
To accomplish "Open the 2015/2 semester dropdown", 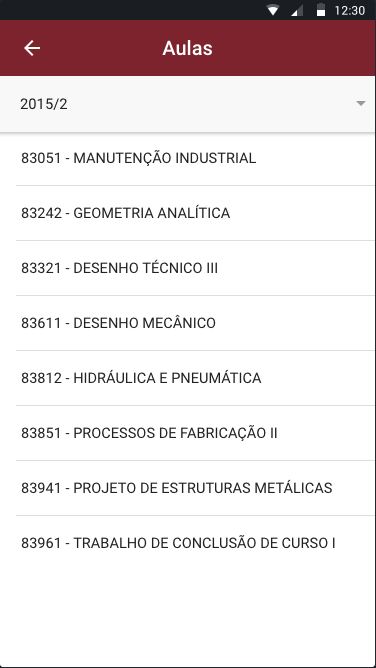I will point(188,104).
